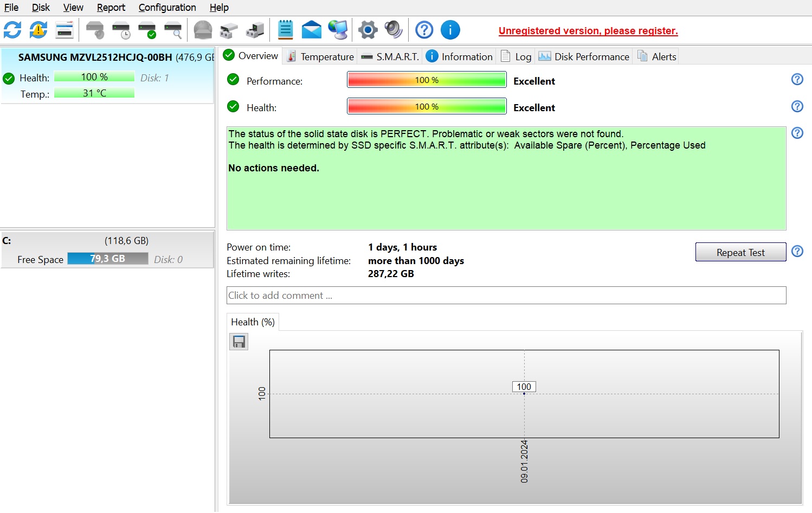Click the disk with magnifying glass toolbar icon
Image resolution: width=812 pixels, height=513 pixels.
pos(173,30)
